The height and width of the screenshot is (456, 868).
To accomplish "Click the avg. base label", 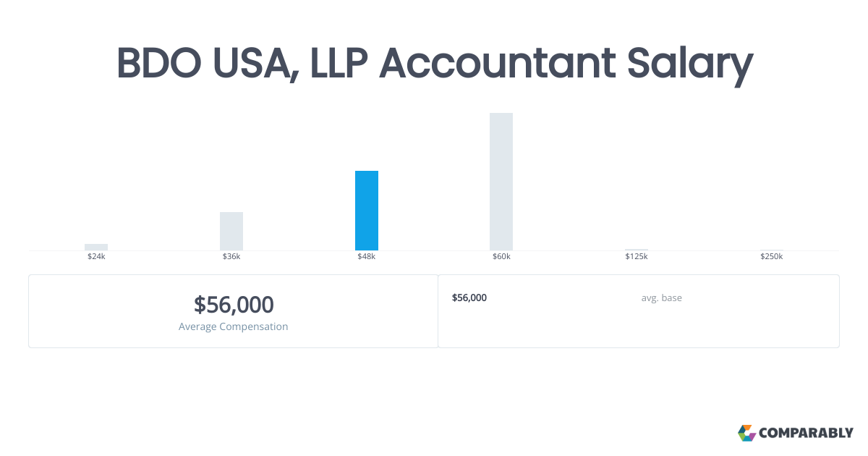I will (x=661, y=297).
